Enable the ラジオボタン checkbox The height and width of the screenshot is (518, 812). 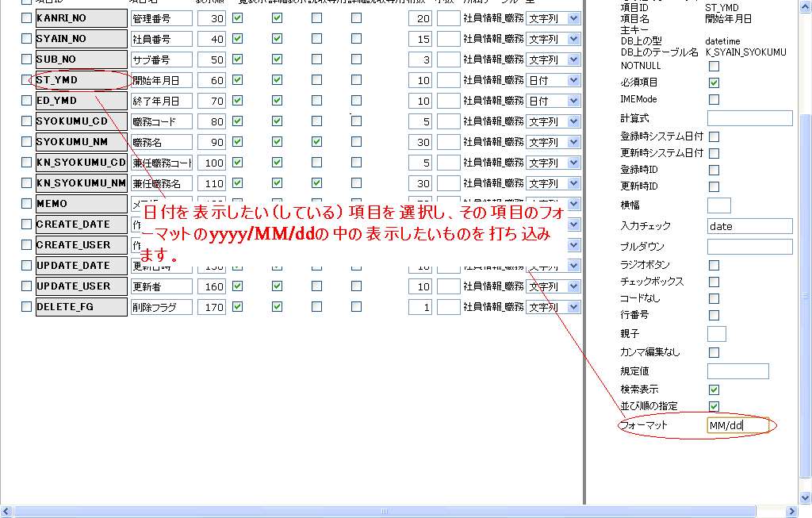(714, 265)
